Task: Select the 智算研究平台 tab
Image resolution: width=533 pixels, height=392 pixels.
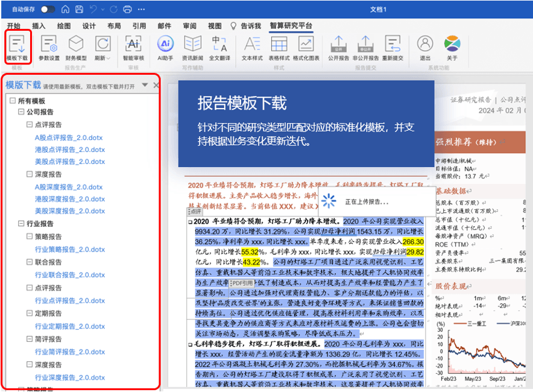Action: tap(291, 25)
